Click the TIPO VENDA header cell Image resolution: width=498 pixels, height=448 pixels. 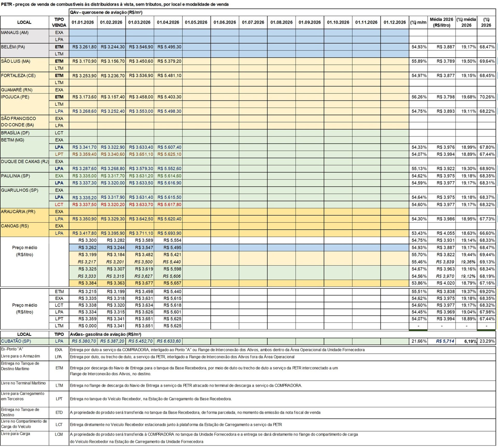tap(59, 22)
